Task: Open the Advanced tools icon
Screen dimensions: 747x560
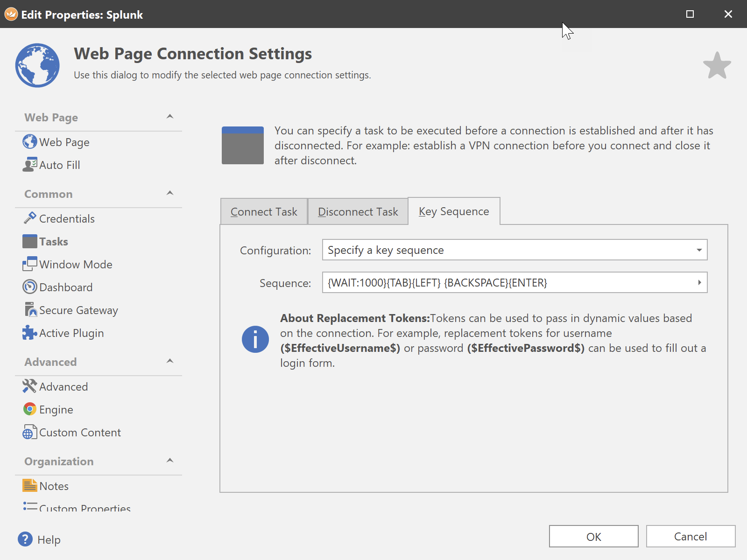Action: [x=30, y=386]
